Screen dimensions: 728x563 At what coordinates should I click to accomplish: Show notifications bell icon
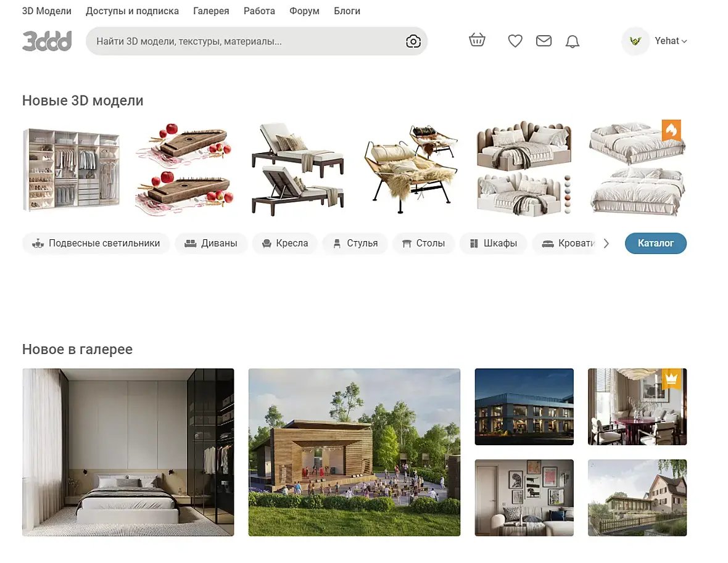(572, 41)
